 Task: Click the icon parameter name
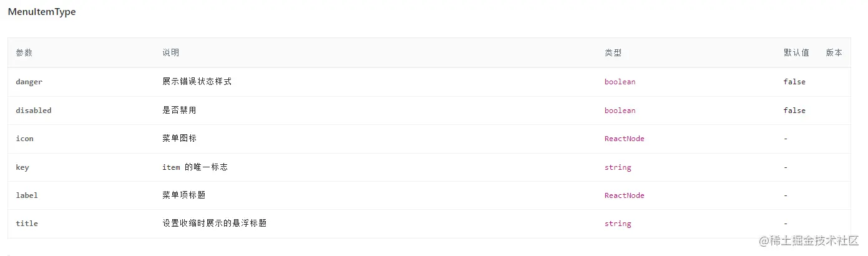coord(25,139)
